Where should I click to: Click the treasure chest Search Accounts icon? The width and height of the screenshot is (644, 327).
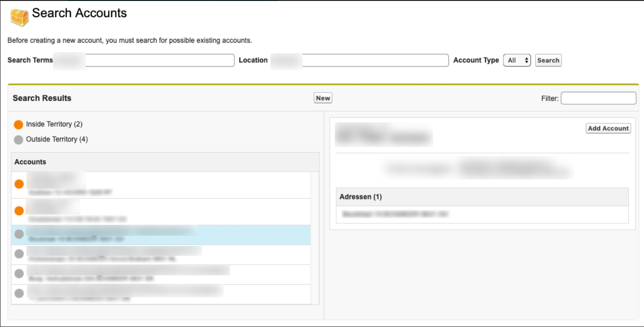click(x=19, y=17)
